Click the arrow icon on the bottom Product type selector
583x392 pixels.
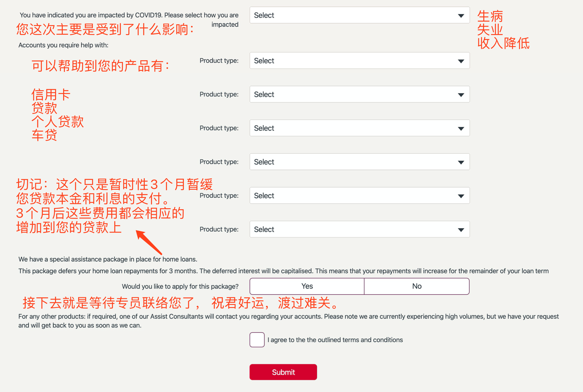click(x=461, y=229)
